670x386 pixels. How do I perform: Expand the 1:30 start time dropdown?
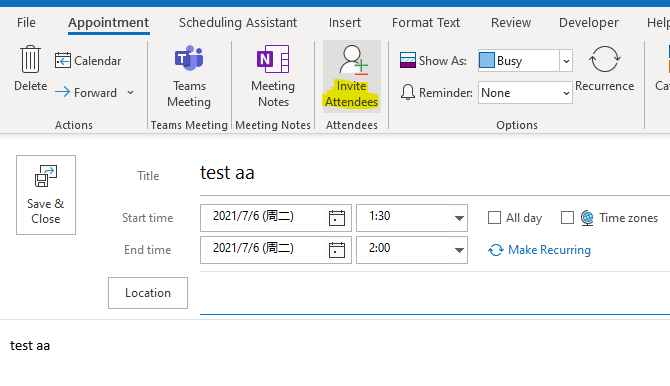[459, 218]
